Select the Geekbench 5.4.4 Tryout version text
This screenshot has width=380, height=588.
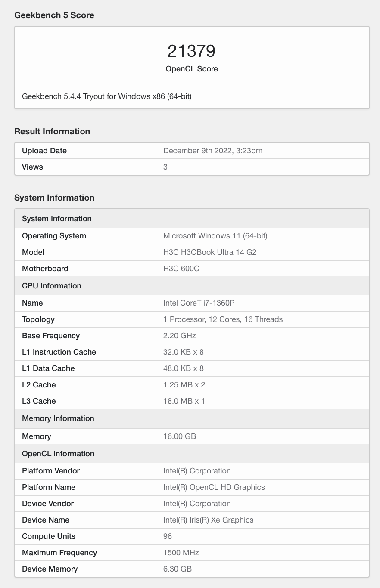coord(107,96)
